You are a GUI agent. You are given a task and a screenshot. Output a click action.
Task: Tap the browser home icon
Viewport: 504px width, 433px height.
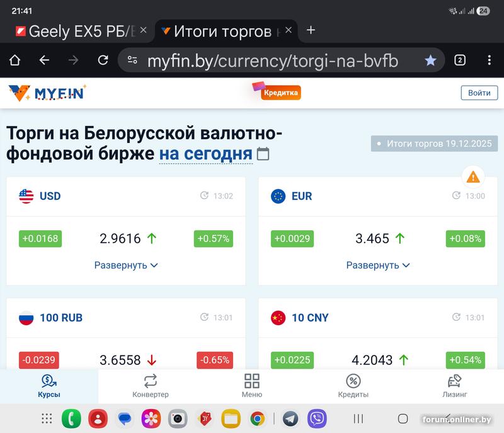14,60
